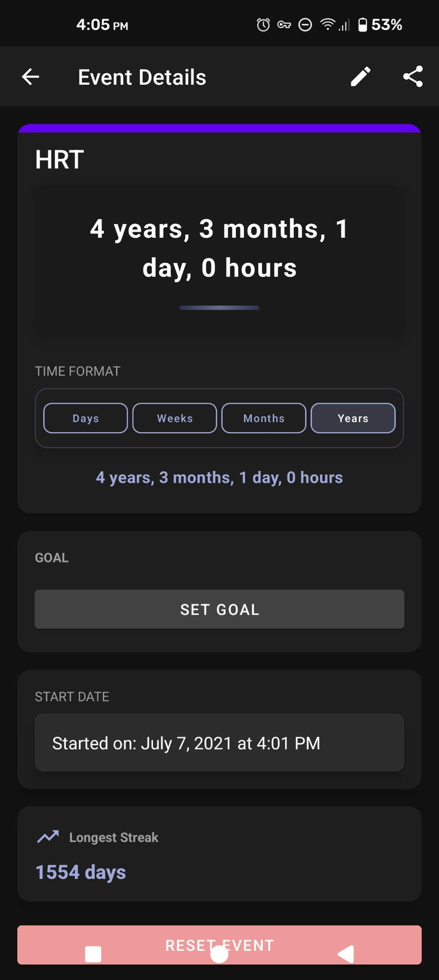Tap the Wi-Fi status icon

(327, 24)
